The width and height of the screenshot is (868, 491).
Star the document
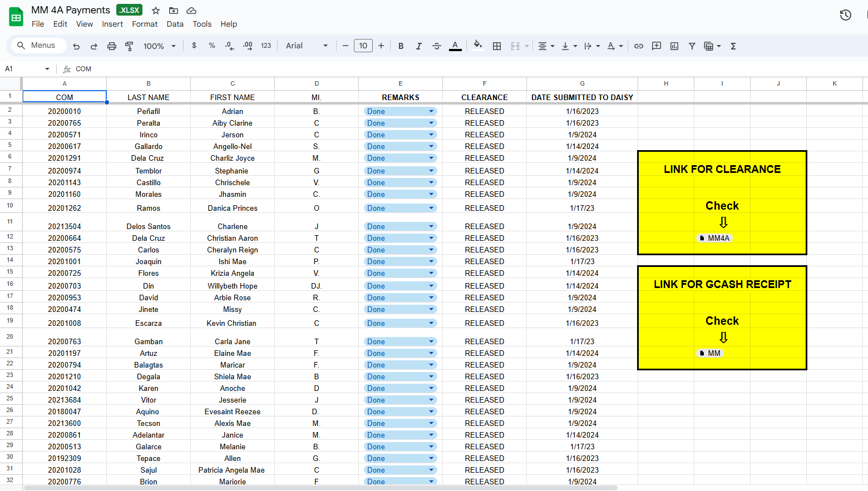click(156, 11)
